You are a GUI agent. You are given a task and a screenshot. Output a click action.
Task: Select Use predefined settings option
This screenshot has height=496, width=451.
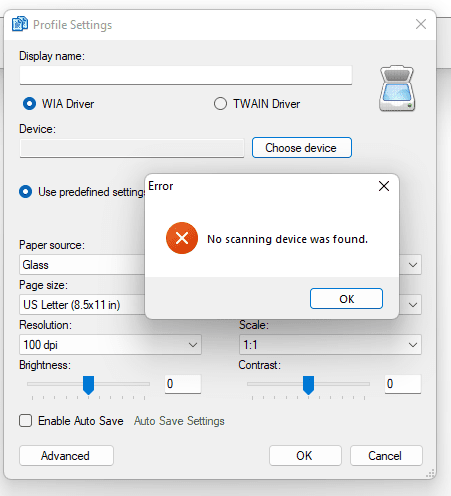coord(26,192)
